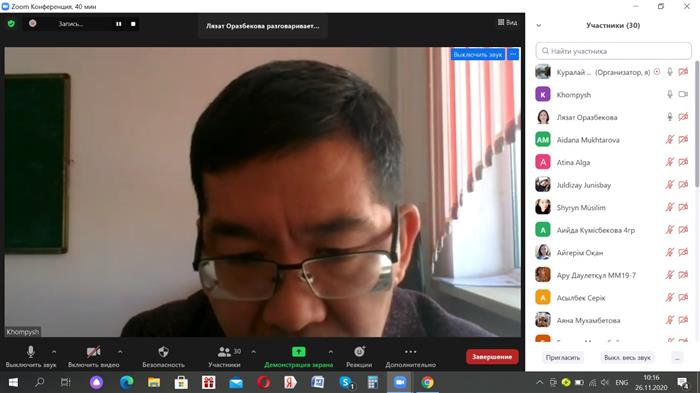Image resolution: width=700 pixels, height=393 pixels.
Task: Click the red Завершение button
Action: (492, 357)
